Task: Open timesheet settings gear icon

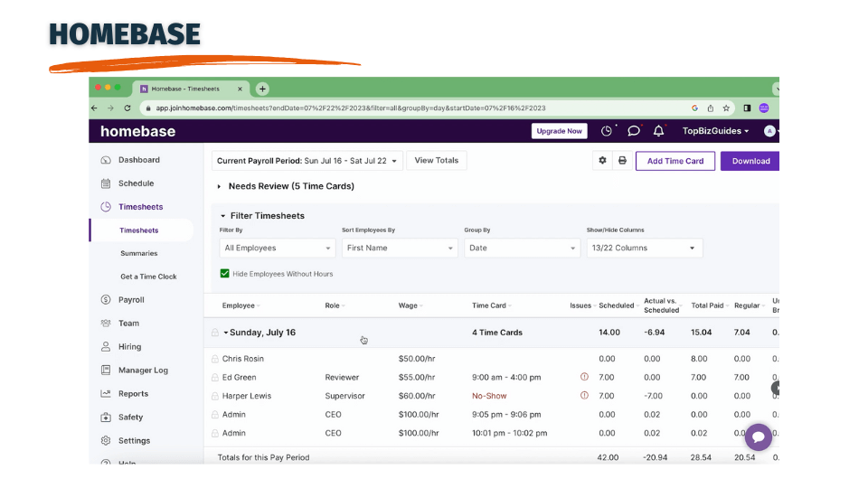Action: 602,161
